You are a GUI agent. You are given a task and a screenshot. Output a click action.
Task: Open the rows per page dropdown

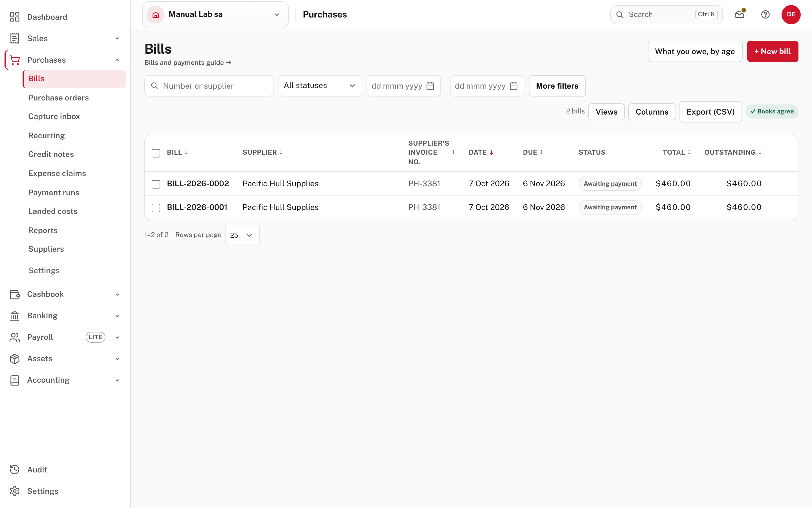[x=242, y=235]
